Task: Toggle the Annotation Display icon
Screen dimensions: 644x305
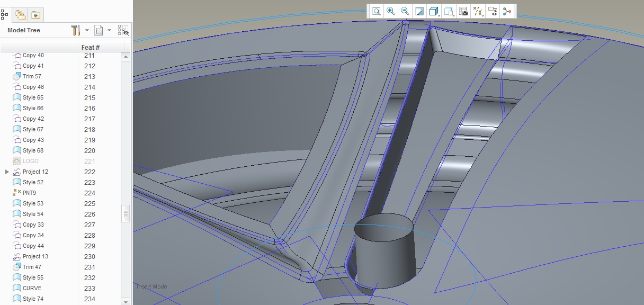Action: [x=493, y=11]
